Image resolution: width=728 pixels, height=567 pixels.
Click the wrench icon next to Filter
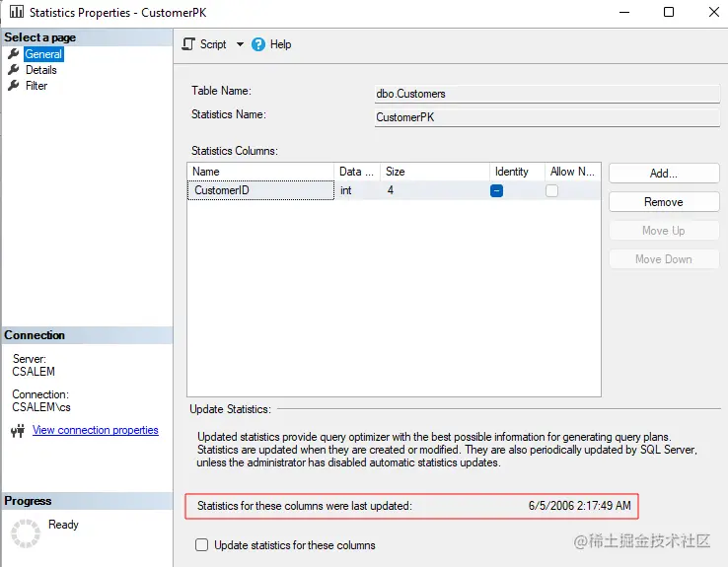[x=14, y=86]
